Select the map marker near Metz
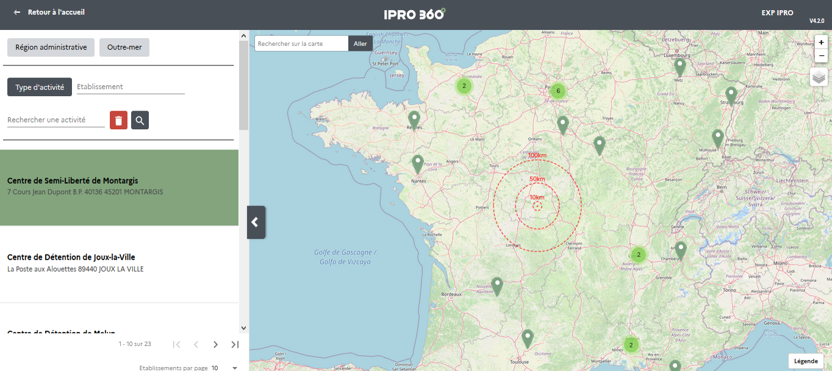 click(x=680, y=67)
